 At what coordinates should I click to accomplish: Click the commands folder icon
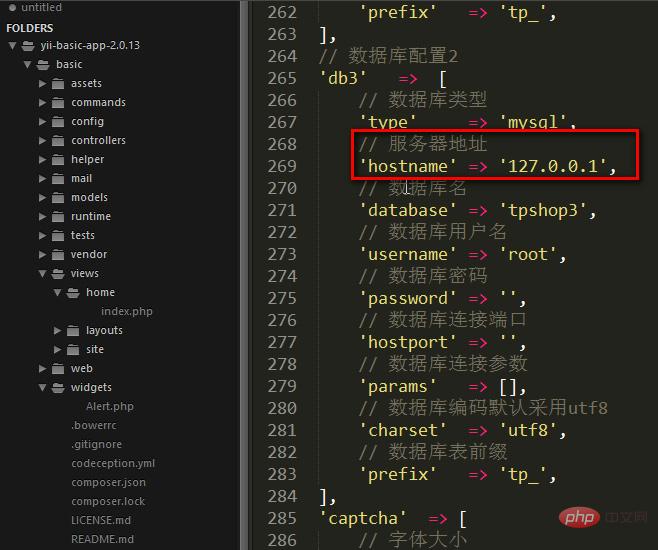pos(60,103)
